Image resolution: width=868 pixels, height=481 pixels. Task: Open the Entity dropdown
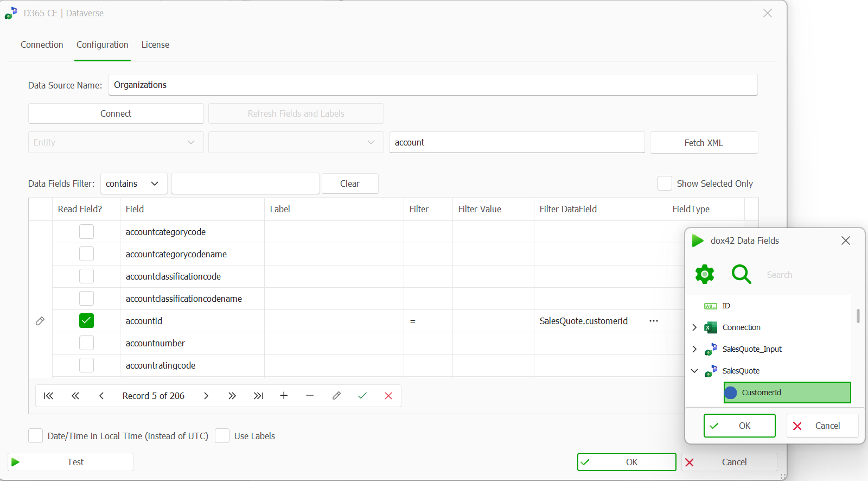116,142
